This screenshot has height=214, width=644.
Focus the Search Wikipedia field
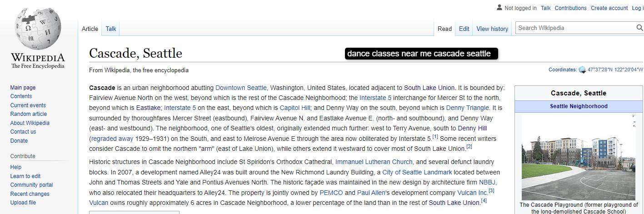(x=575, y=28)
